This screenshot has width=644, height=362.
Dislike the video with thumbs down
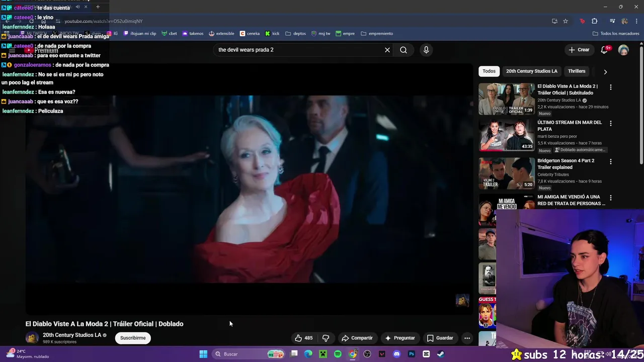click(x=326, y=338)
